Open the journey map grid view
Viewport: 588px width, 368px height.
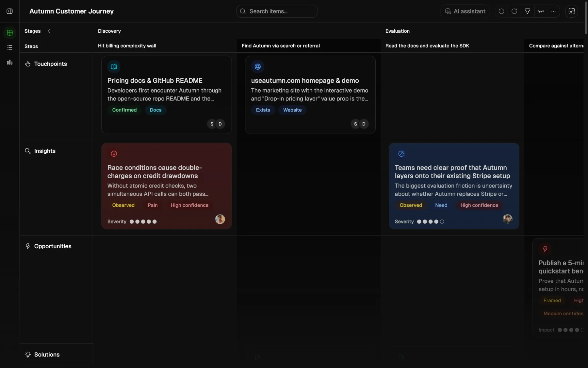tap(10, 33)
